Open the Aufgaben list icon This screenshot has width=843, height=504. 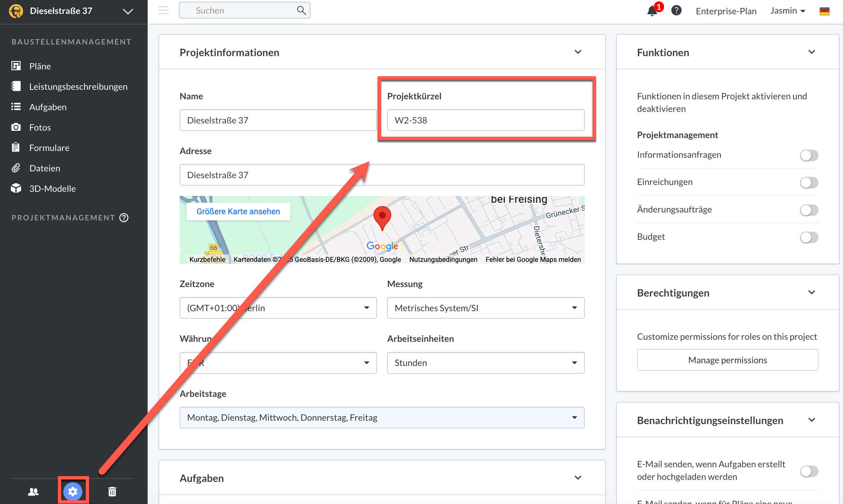click(16, 107)
